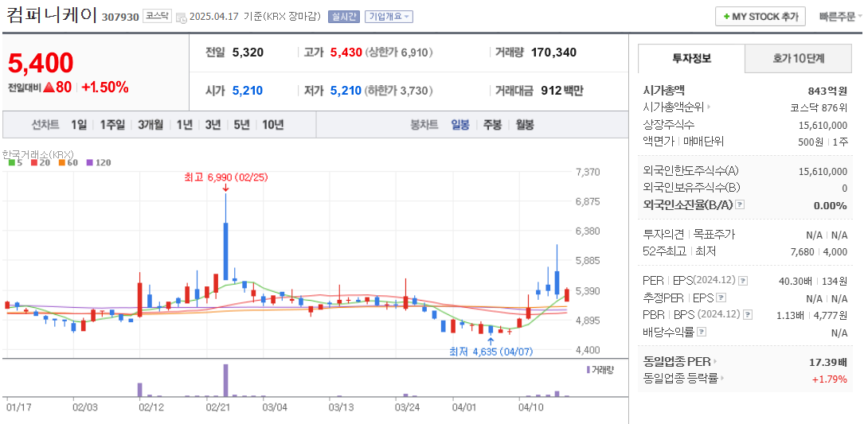Click the stock code 307930
This screenshot has width=868, height=424.
(120, 18)
